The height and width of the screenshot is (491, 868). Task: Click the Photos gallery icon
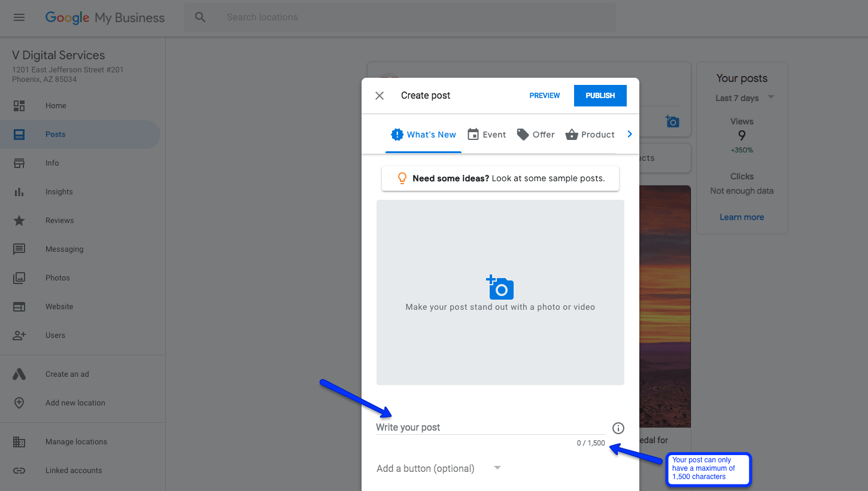pos(19,278)
